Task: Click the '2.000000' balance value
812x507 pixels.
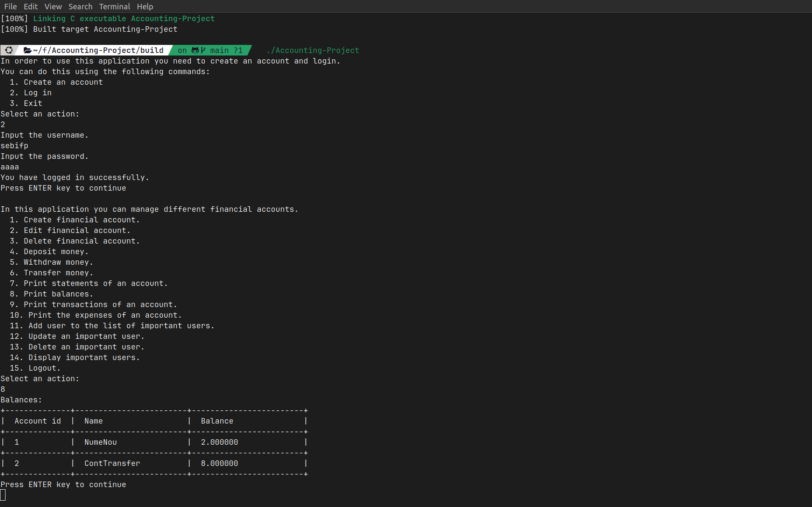Action: 220,442
